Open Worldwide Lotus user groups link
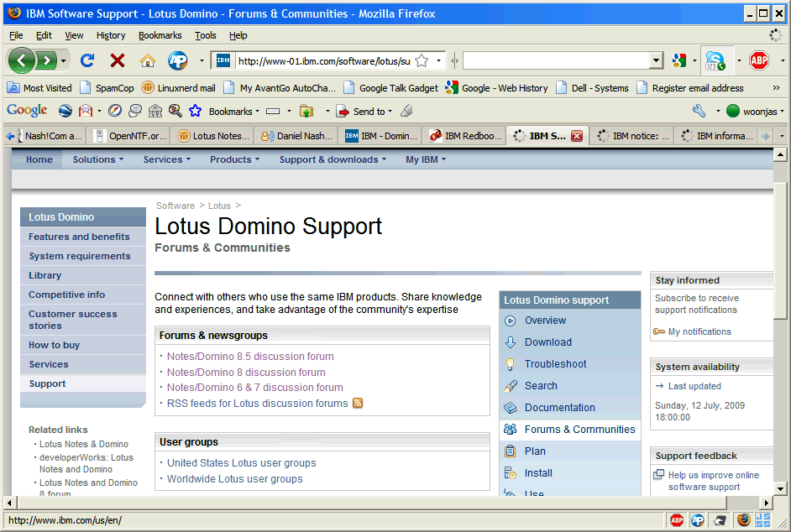The image size is (791, 532). (x=234, y=479)
